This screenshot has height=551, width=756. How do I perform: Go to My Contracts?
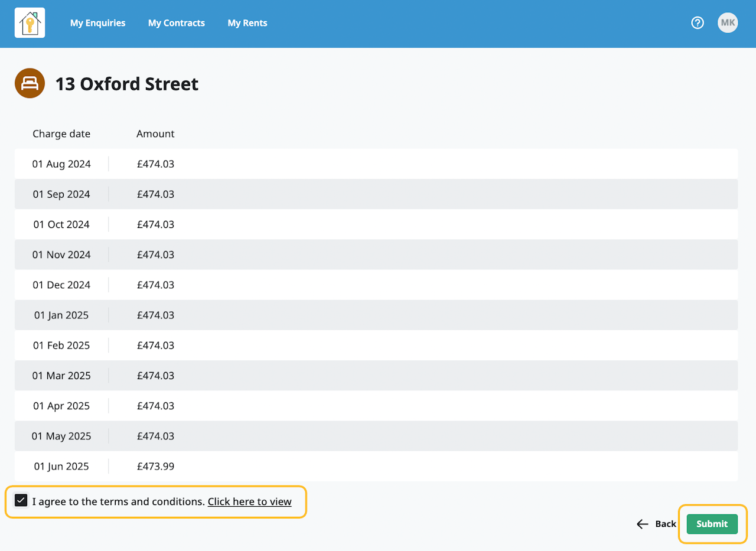tap(177, 23)
